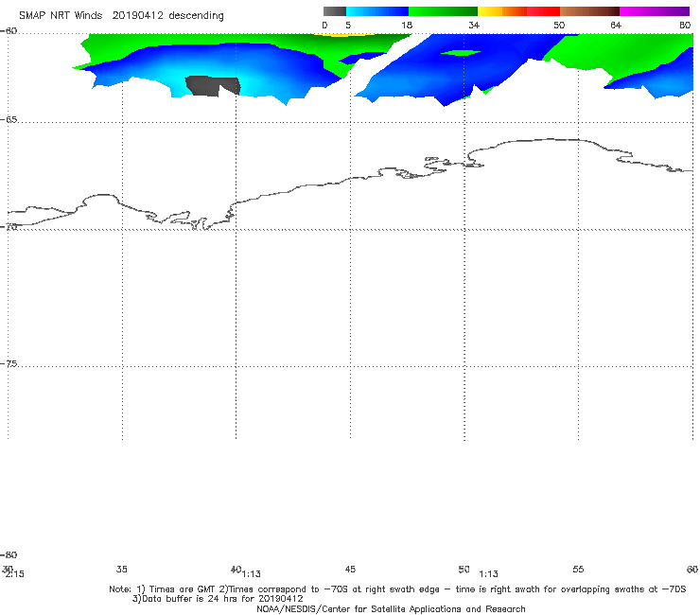Screen dimensions: 700x615
Task: Click the small green patch inside the blue swath
Action: 461,53
